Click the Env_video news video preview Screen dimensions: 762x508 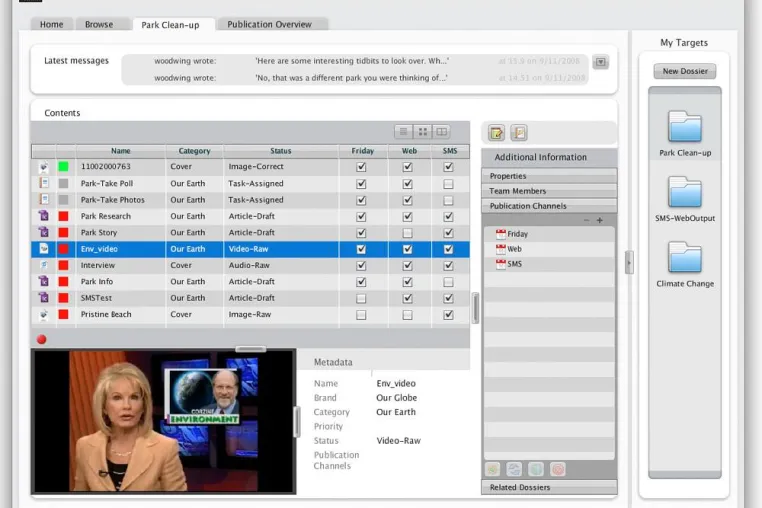[x=164, y=421]
